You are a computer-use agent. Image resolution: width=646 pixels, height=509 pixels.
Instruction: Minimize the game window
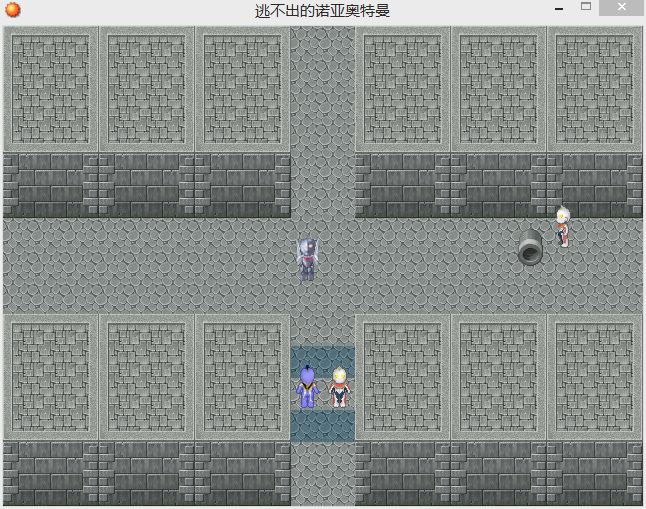coord(559,8)
